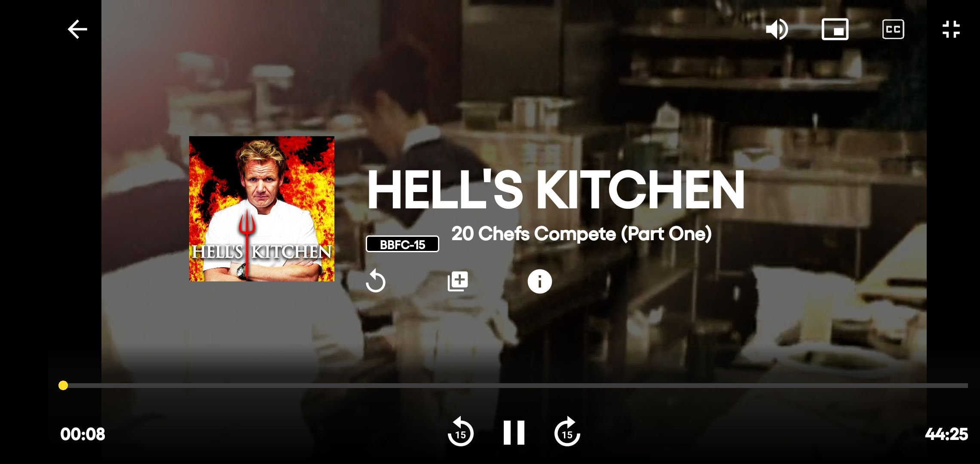Viewport: 980px width, 464px height.
Task: Exit fullscreen mode
Action: pos(951,29)
